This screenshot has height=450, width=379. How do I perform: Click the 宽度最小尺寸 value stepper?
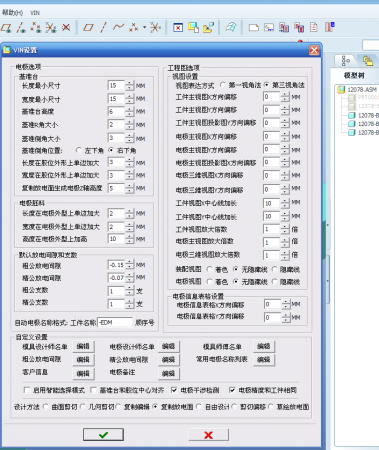point(130,99)
